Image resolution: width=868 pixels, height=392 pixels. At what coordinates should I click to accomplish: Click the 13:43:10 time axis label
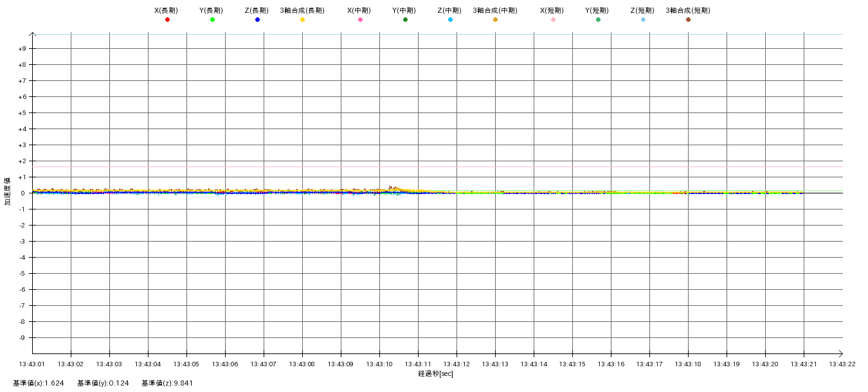[x=379, y=364]
